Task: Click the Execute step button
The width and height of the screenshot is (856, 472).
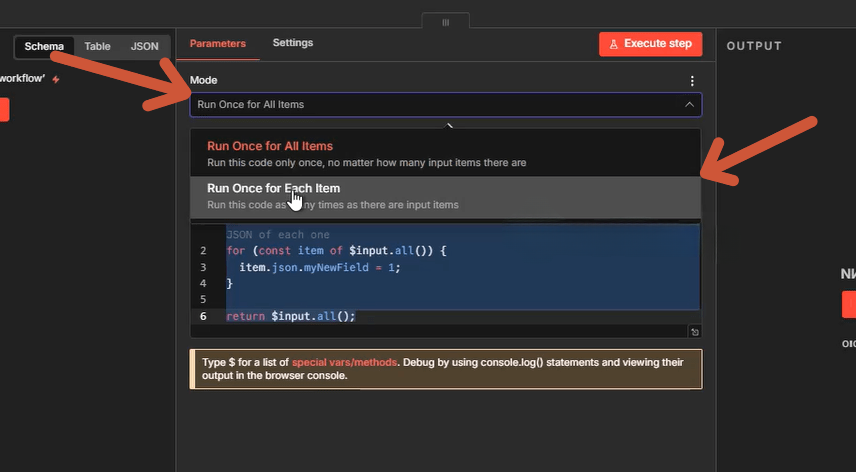Action: [x=650, y=44]
